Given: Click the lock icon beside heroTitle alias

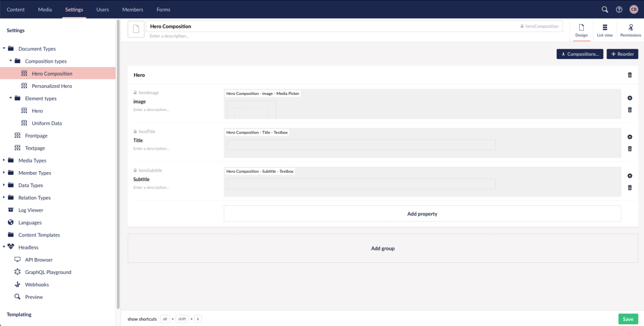Looking at the screenshot, I should click(x=135, y=131).
